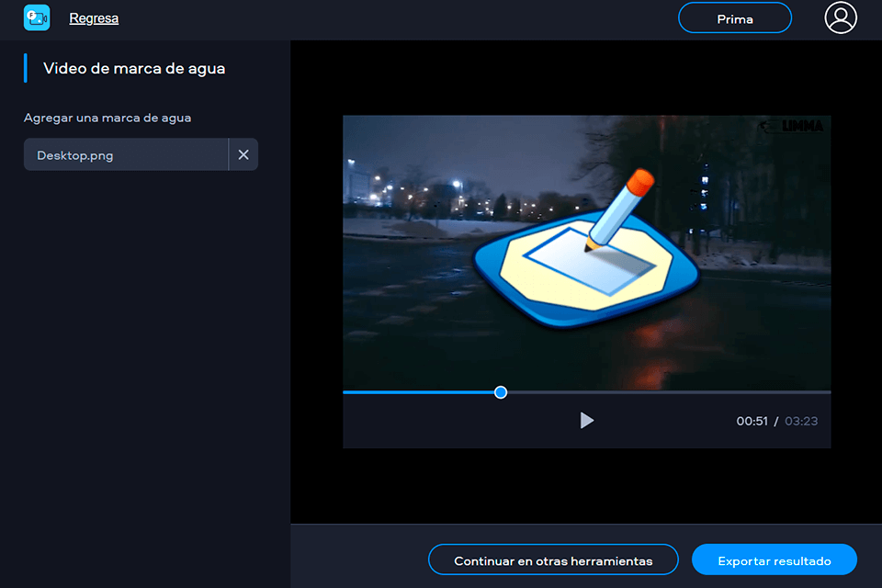Open Continuar en otras herramientas options

point(553,560)
